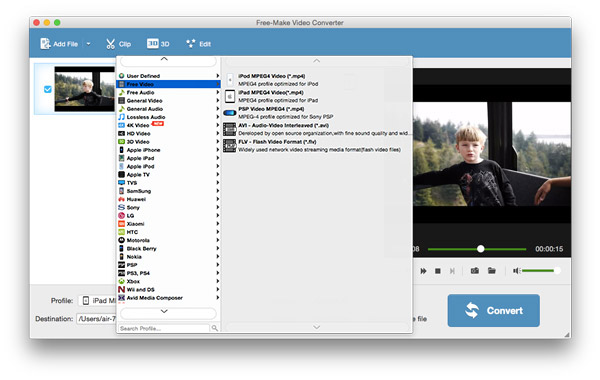Click the playback progress slider handle

pyautogui.click(x=481, y=249)
